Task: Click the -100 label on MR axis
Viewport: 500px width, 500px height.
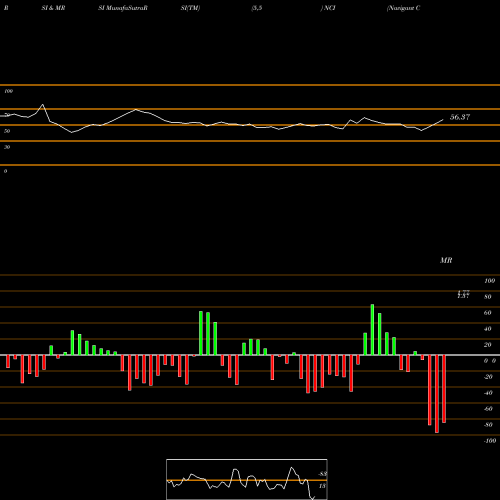Action: (490, 441)
